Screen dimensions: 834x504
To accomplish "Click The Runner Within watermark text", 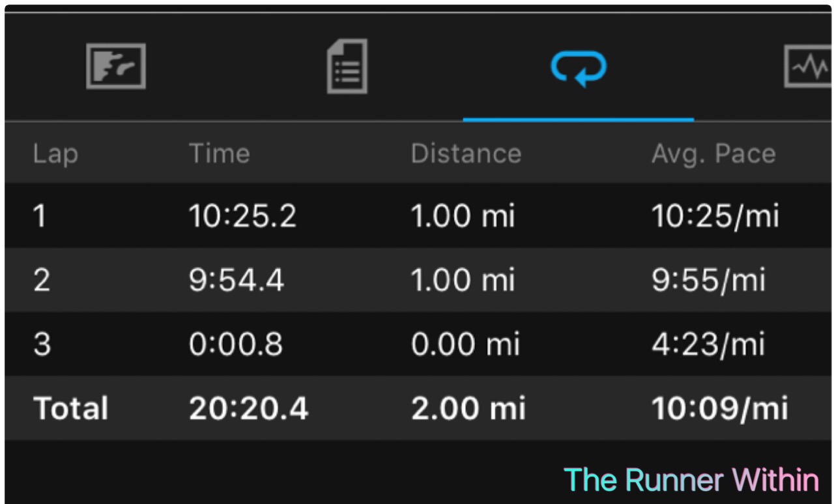I will (x=691, y=481).
